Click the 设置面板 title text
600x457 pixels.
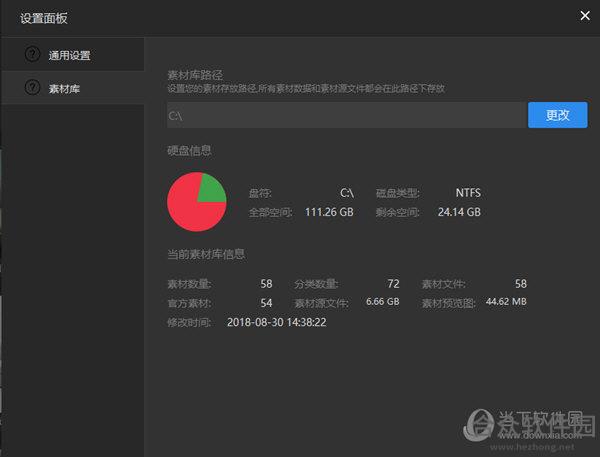(44, 18)
